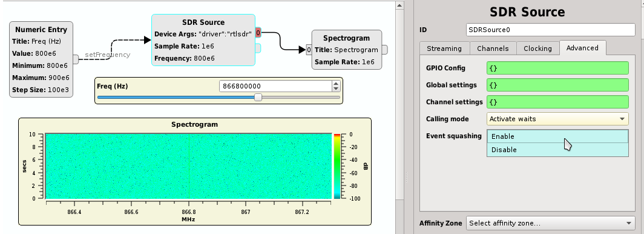Click the Freq (Hz) slider handle

click(258, 98)
